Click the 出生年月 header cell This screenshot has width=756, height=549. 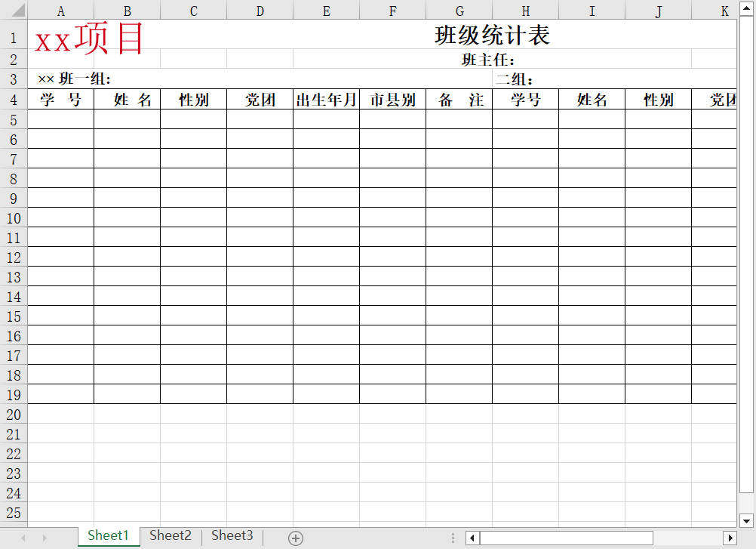pyautogui.click(x=326, y=98)
